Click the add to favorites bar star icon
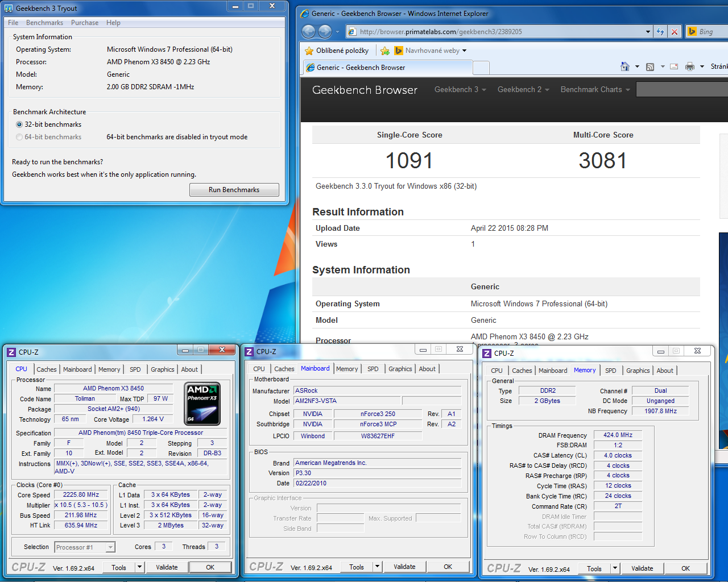The image size is (728, 582). 385,51
